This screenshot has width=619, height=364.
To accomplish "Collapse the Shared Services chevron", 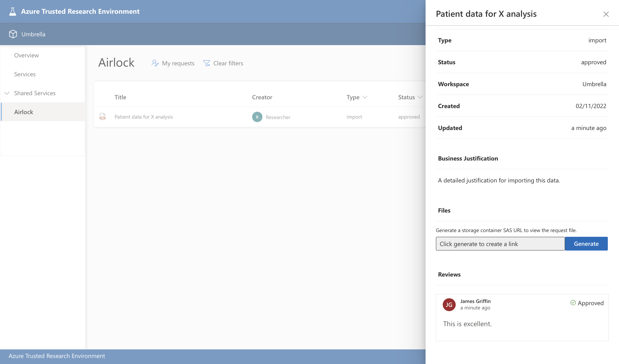I will click(x=7, y=93).
